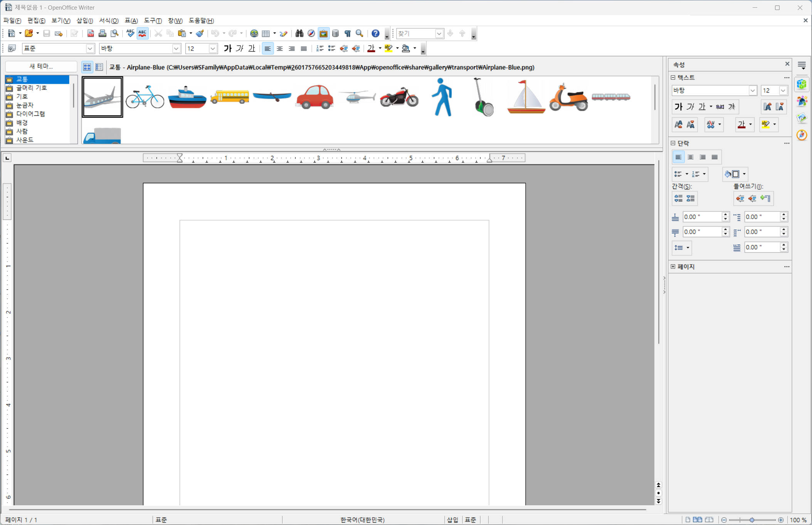Viewport: 812px width, 525px height.
Task: Open the Navigator from the sidebar
Action: point(802,135)
